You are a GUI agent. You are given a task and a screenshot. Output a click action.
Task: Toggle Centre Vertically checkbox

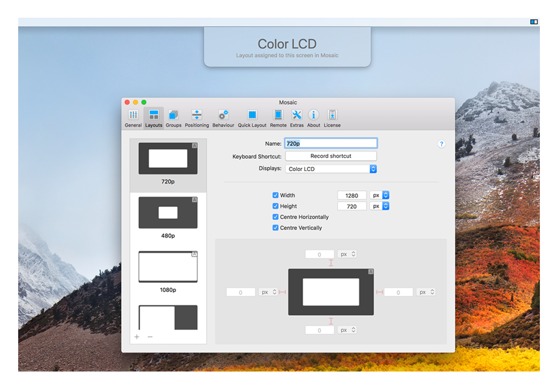[x=275, y=228]
